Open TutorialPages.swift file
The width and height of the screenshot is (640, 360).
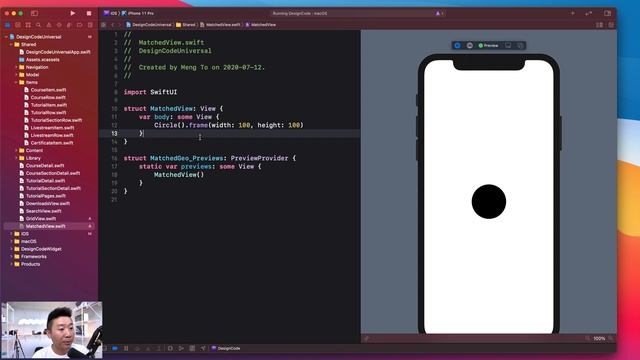click(42, 196)
